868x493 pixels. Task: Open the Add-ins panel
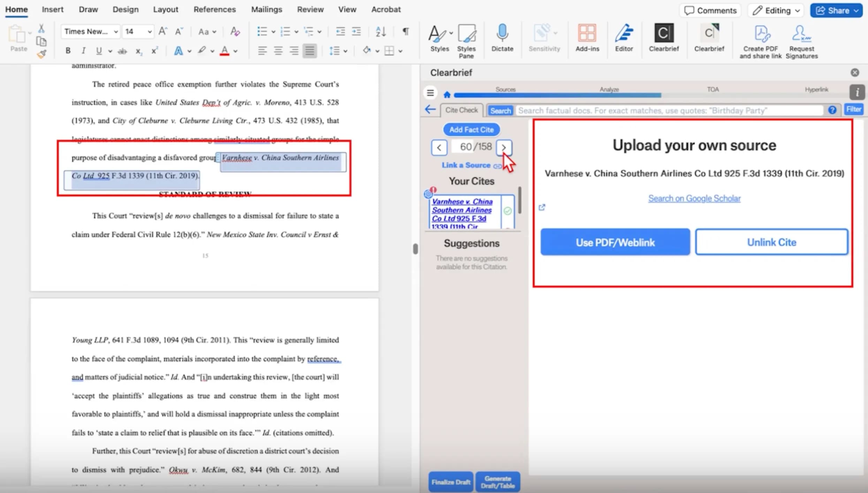(x=587, y=38)
